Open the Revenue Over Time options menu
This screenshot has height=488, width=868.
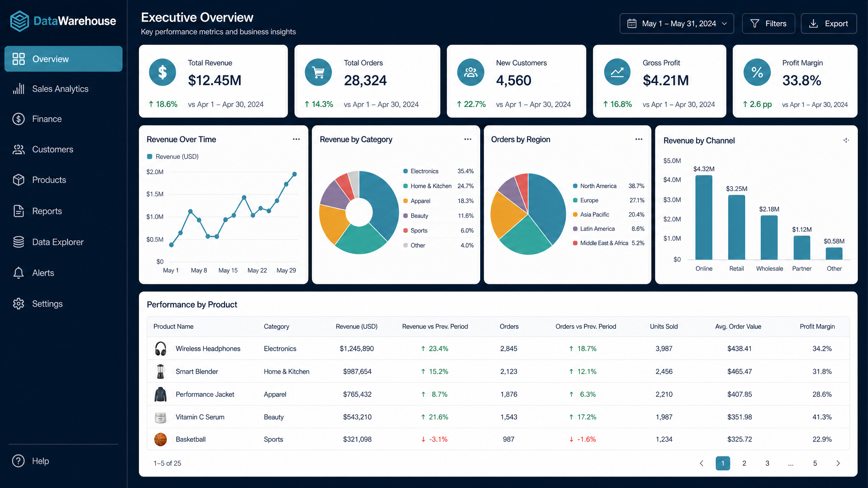(x=296, y=139)
